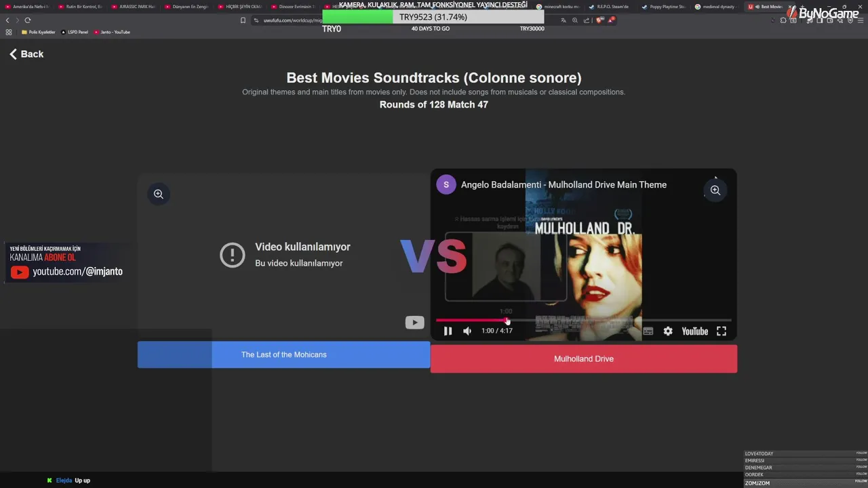This screenshot has width=868, height=488.
Task: Switch to the medieval dynasty tab
Action: click(717, 7)
